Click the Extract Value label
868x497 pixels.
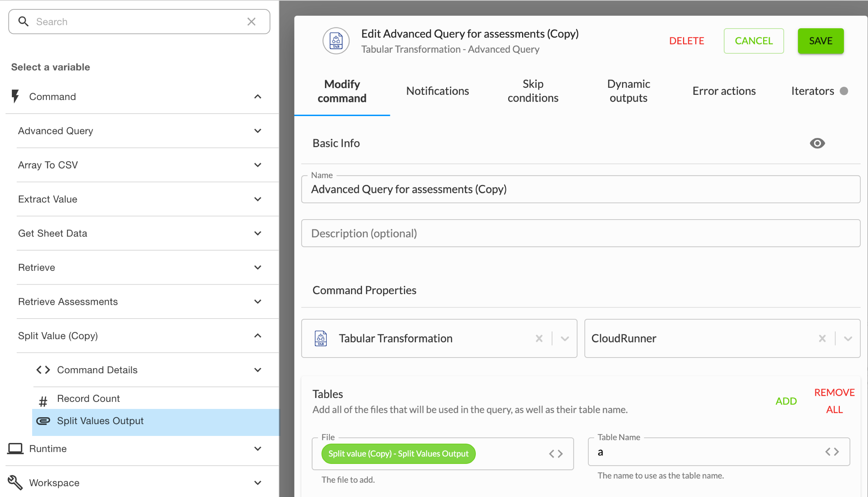click(48, 199)
